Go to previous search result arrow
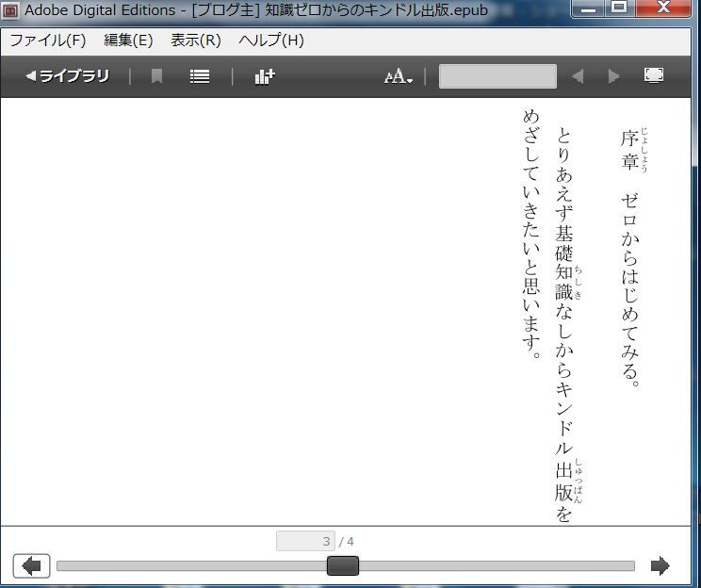 tap(578, 76)
